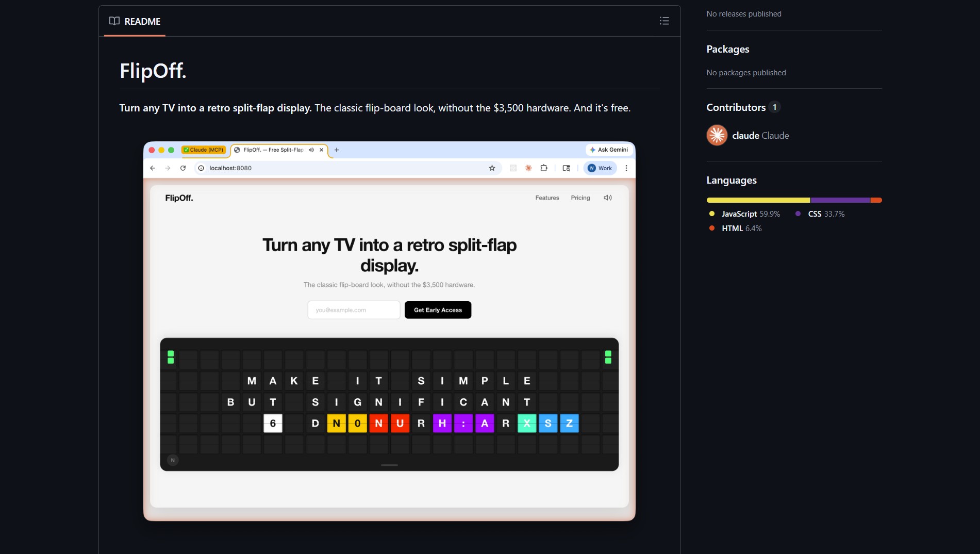Screen dimensions: 980x554
Task: Click the claude contributor avatar
Action: (x=717, y=135)
